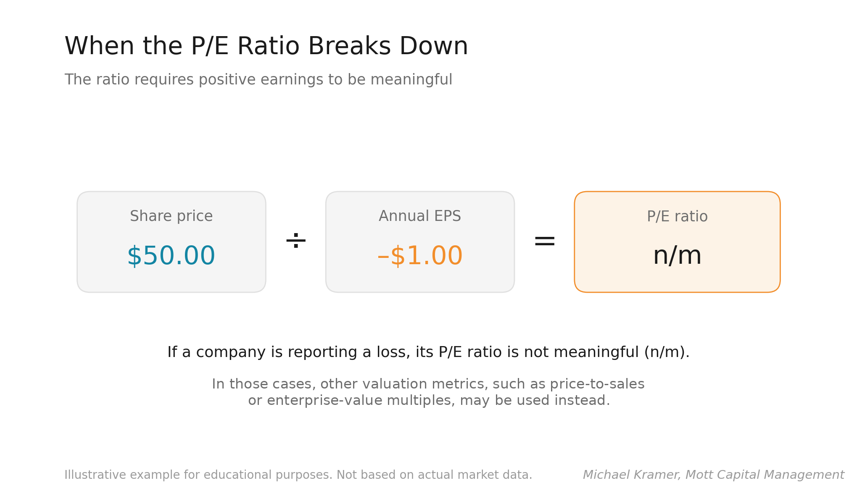The image size is (857, 504).
Task: Click the words Mott Capital Management
Action: [765, 475]
